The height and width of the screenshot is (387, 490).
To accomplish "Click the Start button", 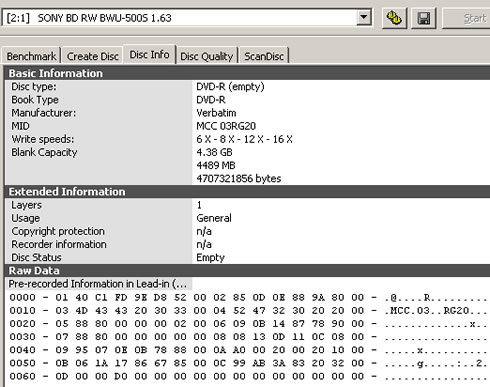I will 467,18.
